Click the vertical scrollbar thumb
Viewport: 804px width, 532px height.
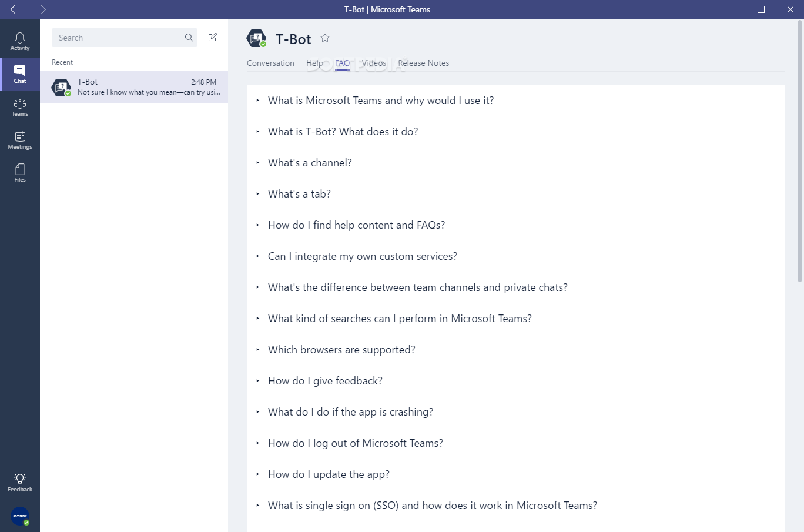[x=800, y=151]
